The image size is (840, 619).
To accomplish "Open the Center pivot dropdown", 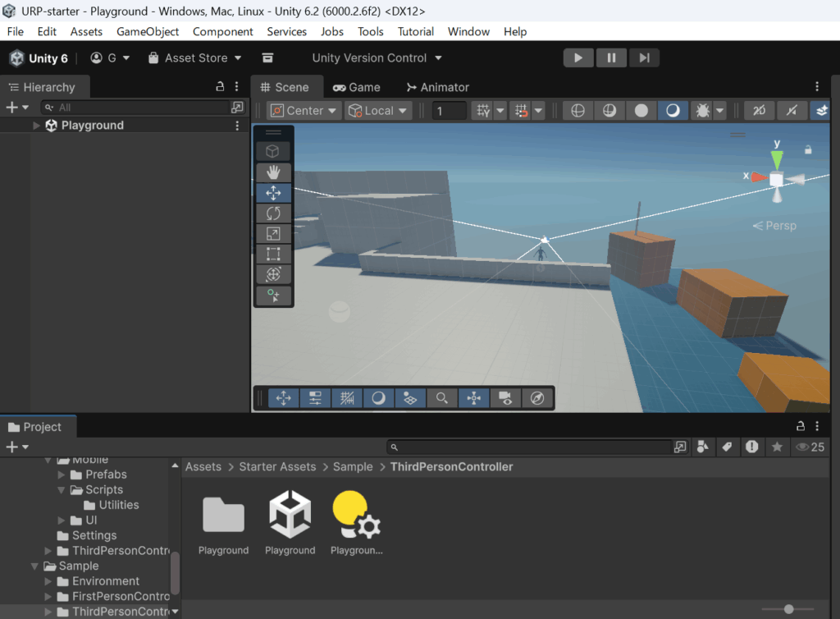I will pos(304,111).
